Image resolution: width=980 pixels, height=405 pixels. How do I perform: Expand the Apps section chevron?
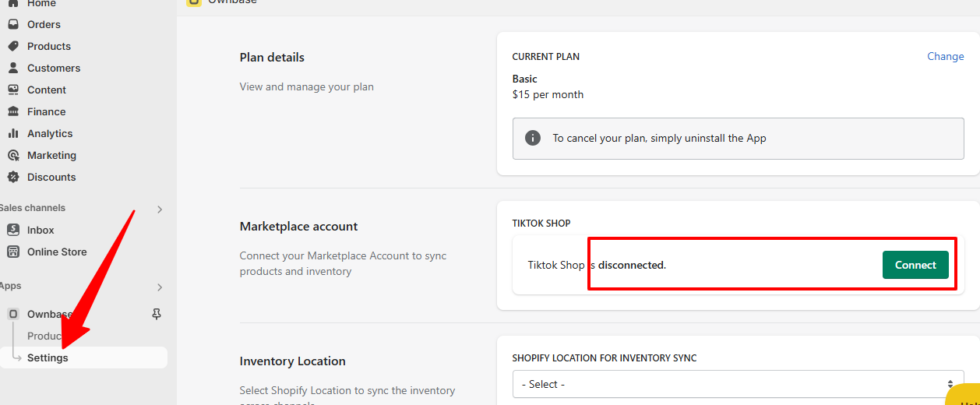pos(159,287)
